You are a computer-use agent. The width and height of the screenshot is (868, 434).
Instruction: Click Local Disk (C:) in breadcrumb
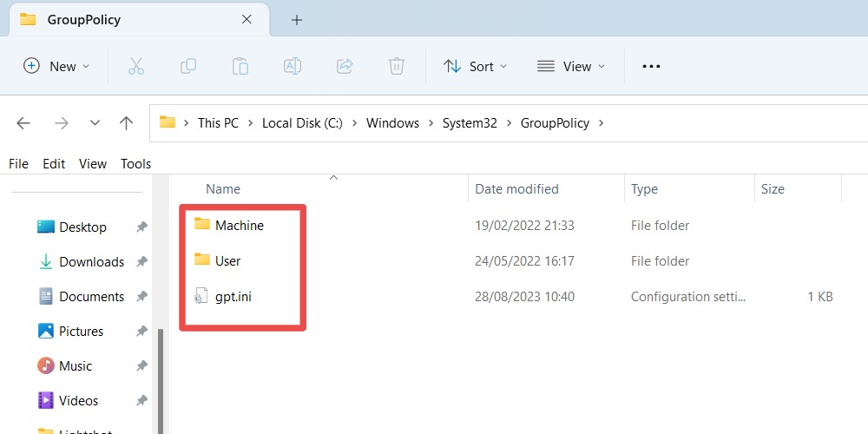tap(302, 123)
